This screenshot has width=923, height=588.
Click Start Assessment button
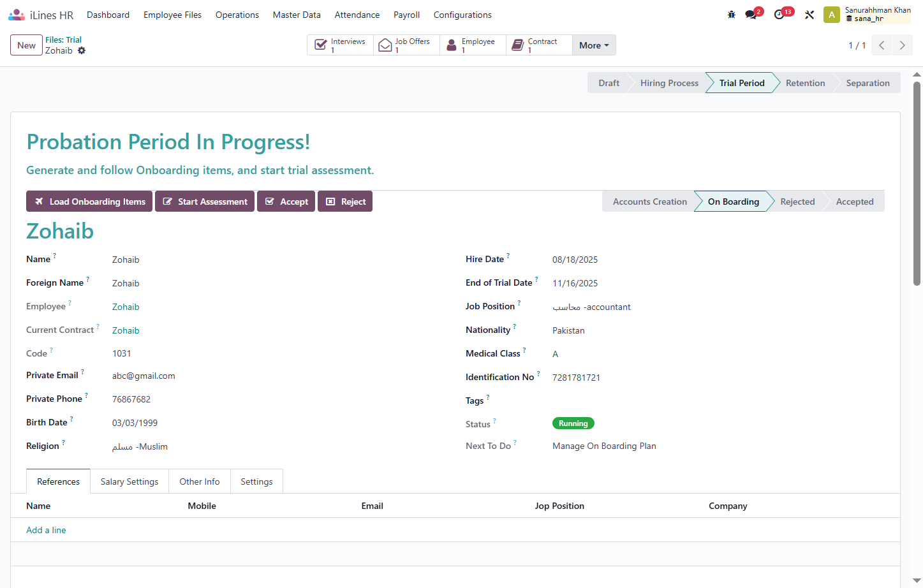tap(205, 202)
